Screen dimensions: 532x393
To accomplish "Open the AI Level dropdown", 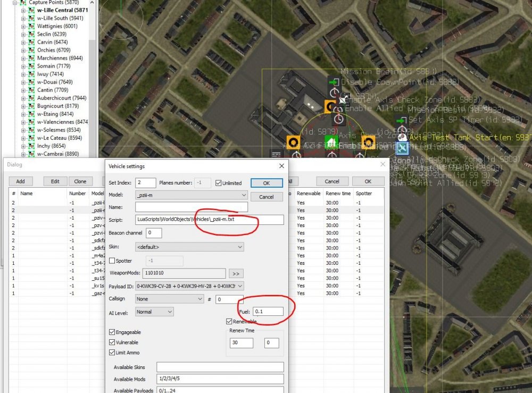I will [154, 312].
